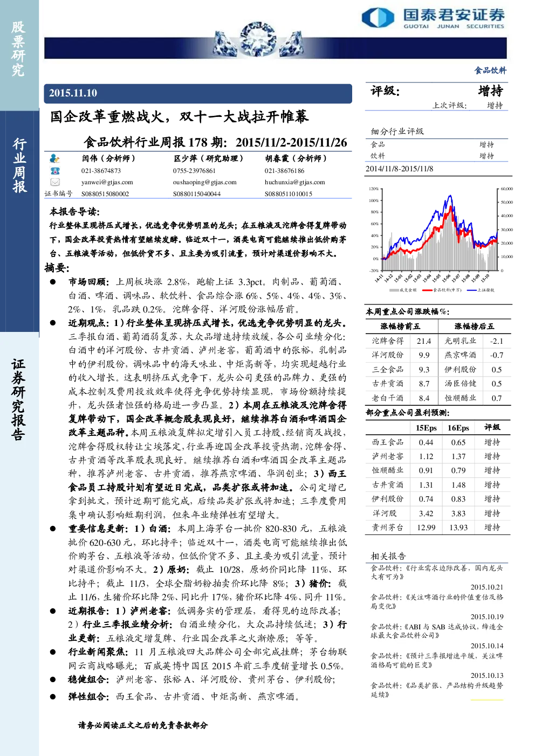Click the telephone icon
The width and height of the screenshot is (535, 756).
point(54,170)
